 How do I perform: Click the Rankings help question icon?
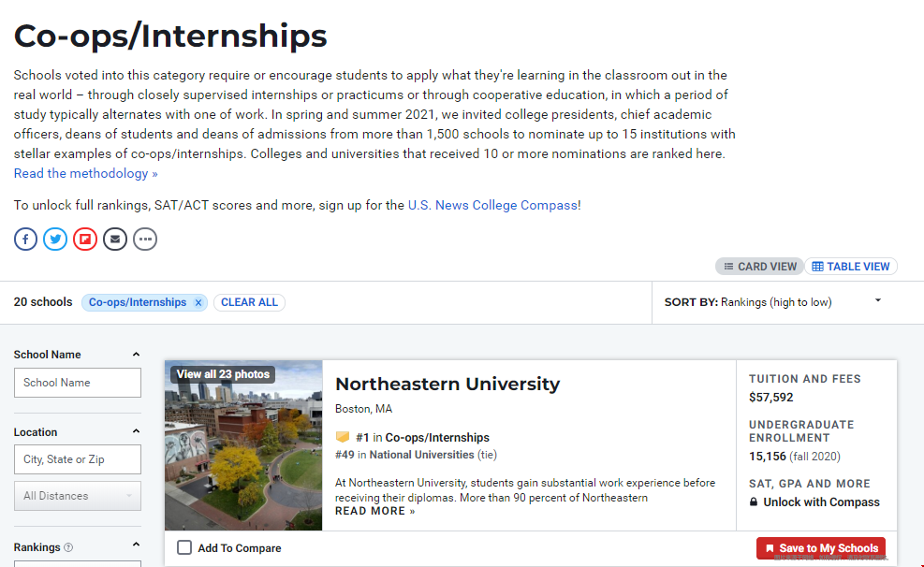[x=68, y=547]
